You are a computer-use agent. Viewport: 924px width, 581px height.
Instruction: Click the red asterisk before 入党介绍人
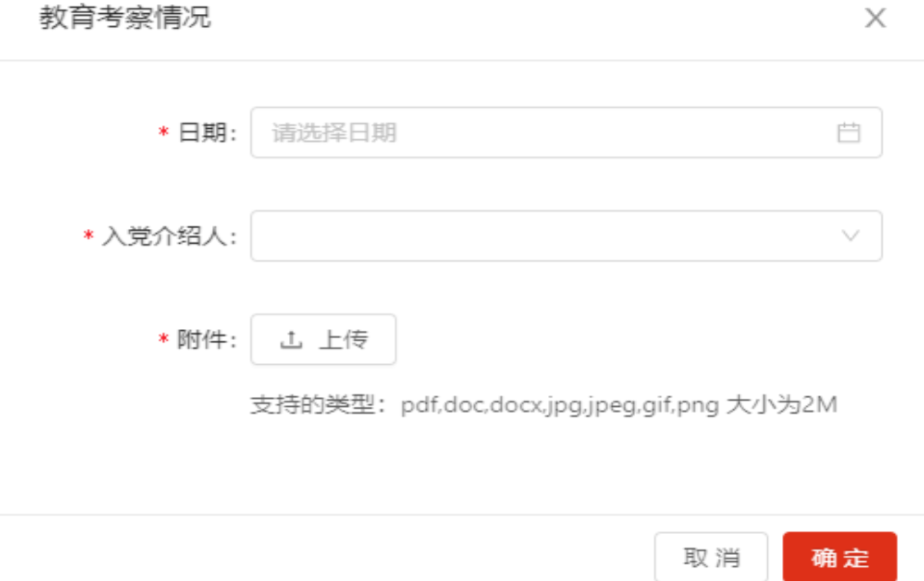click(x=88, y=236)
